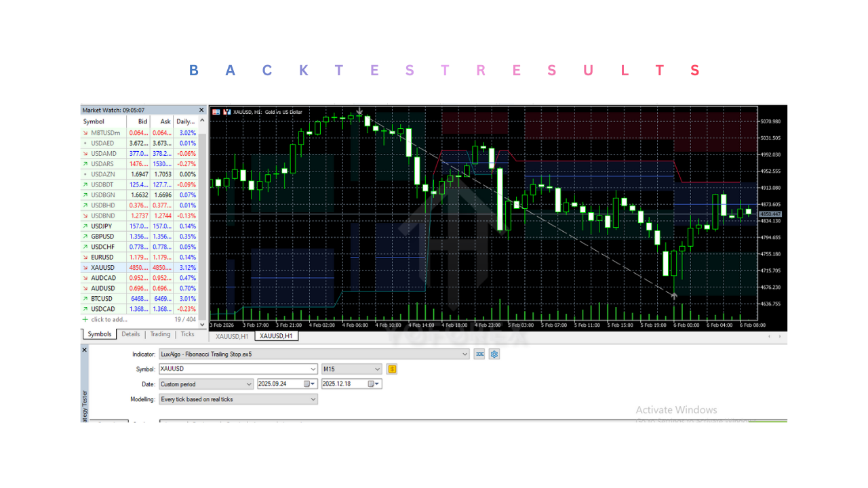Click the chart icon in the XAUUSD title bar
868x488 pixels.
tap(227, 112)
